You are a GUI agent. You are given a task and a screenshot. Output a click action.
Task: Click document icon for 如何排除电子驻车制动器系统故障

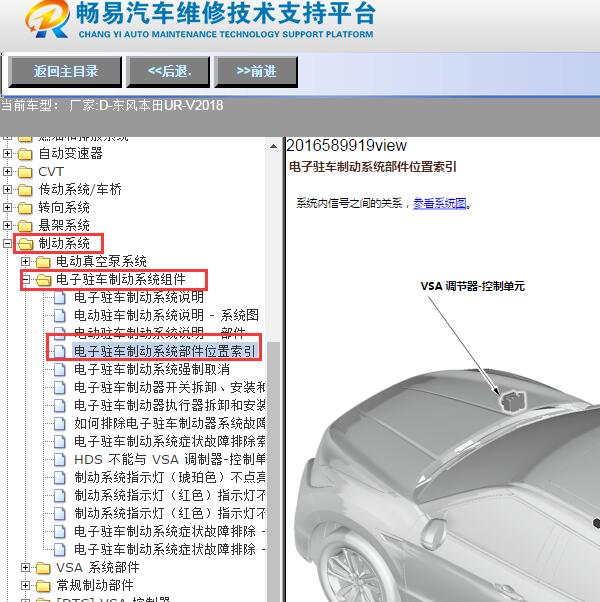point(60,424)
